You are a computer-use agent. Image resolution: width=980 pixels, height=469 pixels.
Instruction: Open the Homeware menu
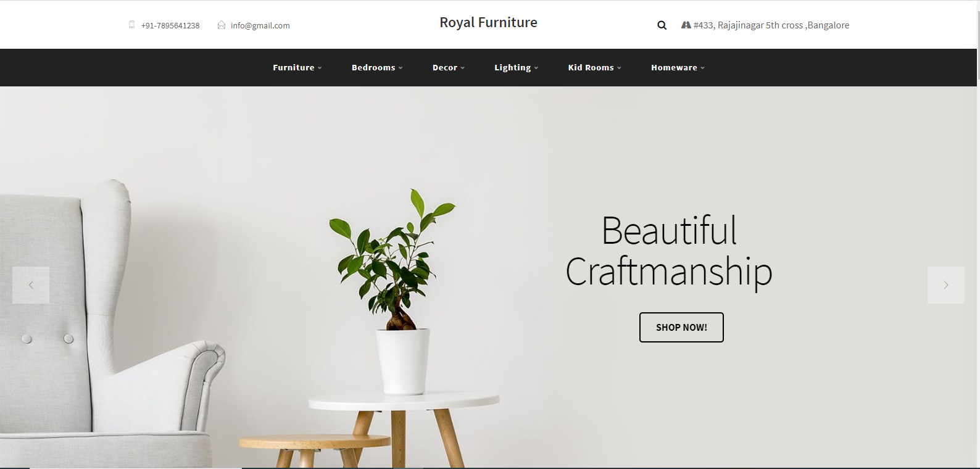tap(678, 68)
